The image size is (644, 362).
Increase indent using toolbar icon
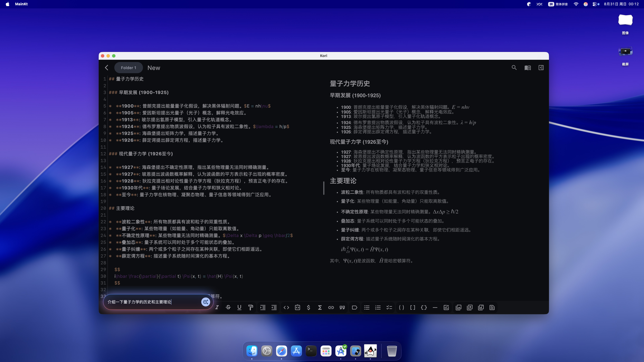(x=263, y=308)
